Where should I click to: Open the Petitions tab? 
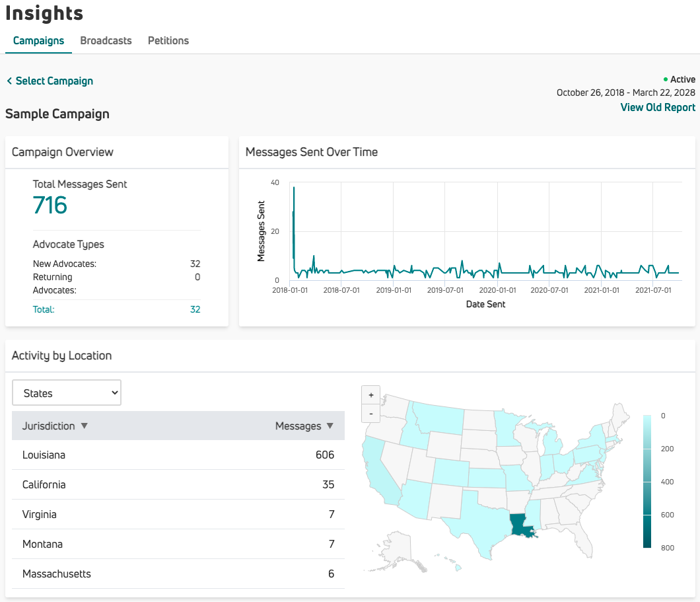pyautogui.click(x=168, y=40)
